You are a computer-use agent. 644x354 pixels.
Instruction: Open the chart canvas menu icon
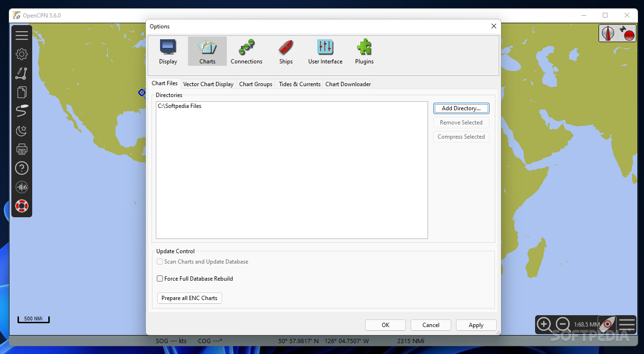[x=627, y=325]
